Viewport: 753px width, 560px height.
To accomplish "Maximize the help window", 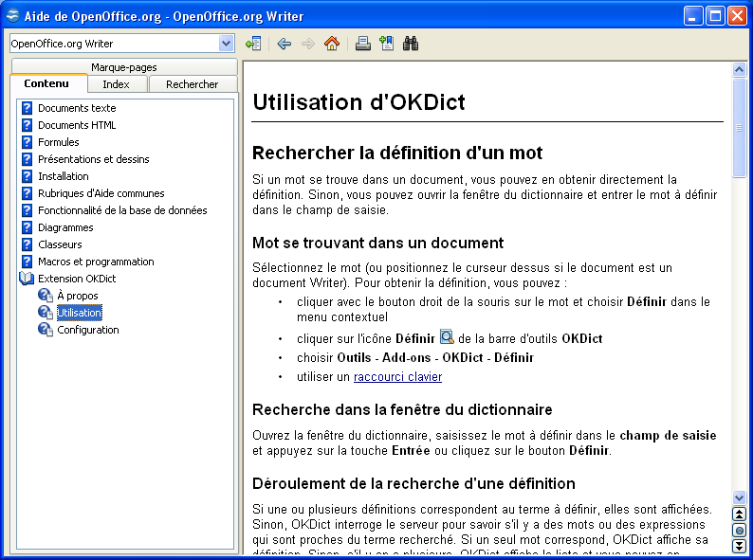I will point(715,16).
